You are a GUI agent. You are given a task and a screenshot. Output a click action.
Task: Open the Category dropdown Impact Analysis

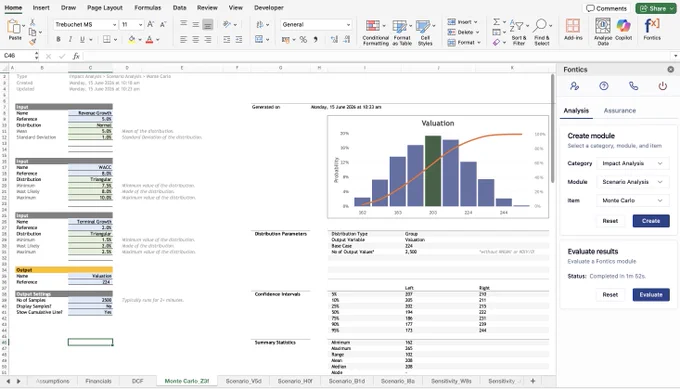[x=633, y=163]
